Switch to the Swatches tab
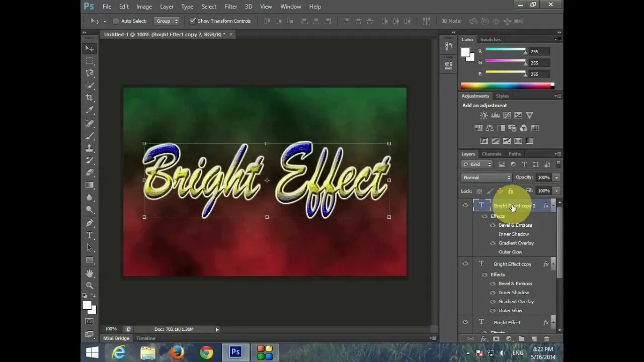Screen dimensions: 644x362 (x=491, y=39)
